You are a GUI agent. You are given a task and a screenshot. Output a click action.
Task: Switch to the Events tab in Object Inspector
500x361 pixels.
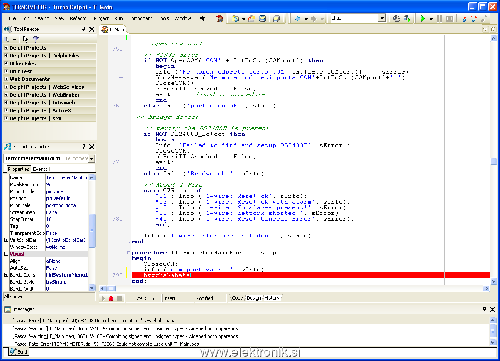click(40, 169)
